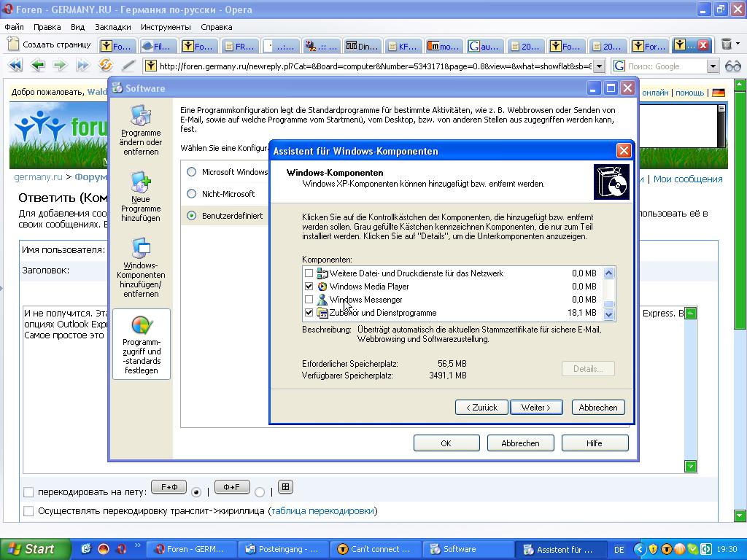Open 'Закладки' menu

coord(113,27)
